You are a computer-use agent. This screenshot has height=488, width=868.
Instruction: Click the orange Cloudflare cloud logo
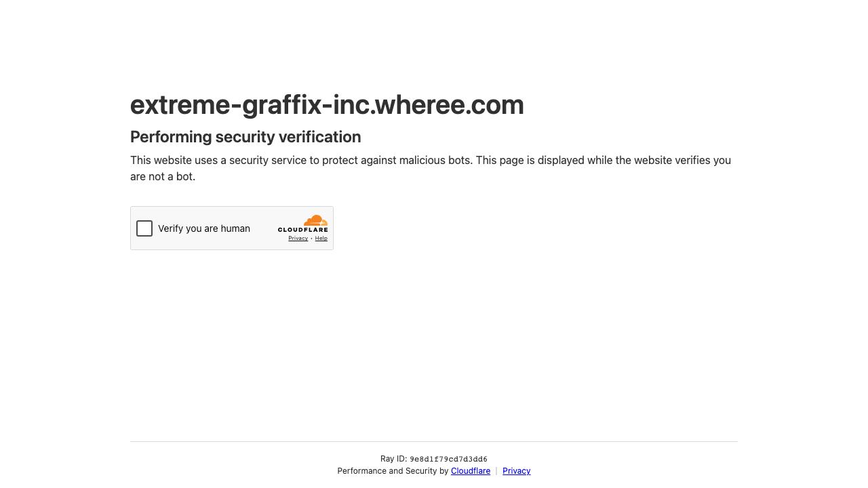coord(316,220)
